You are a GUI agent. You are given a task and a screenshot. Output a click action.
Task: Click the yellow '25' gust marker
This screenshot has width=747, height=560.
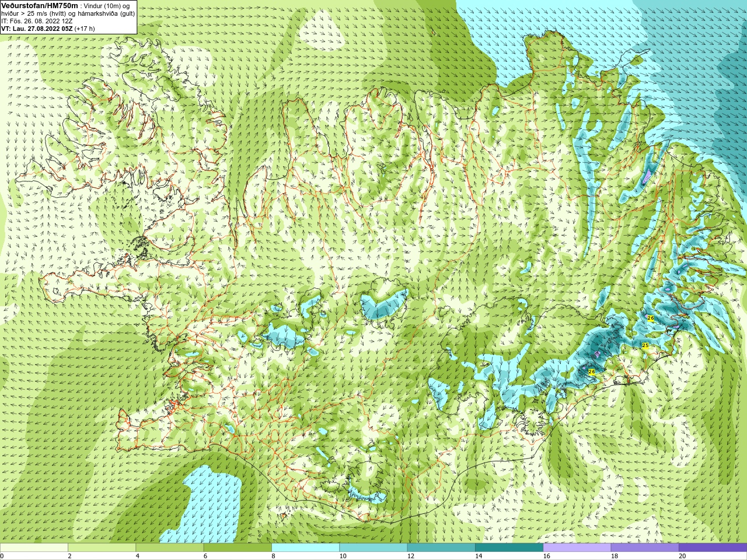point(645,345)
